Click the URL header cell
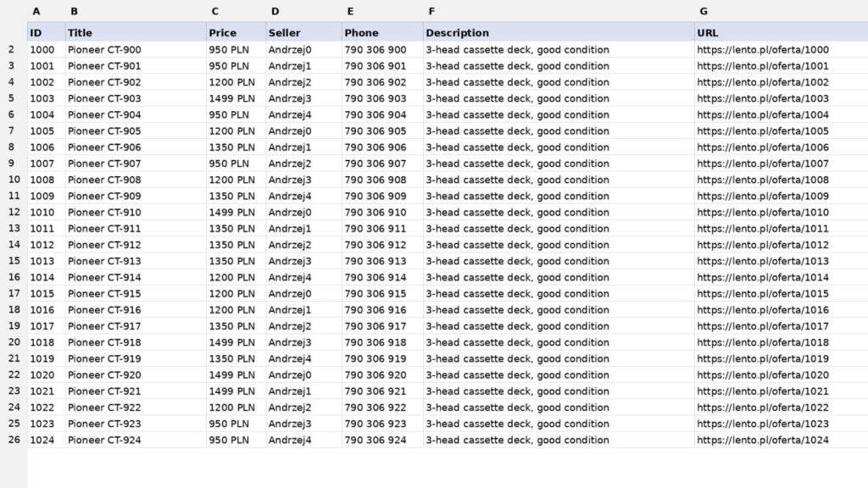Image resolution: width=868 pixels, height=488 pixels. click(781, 33)
